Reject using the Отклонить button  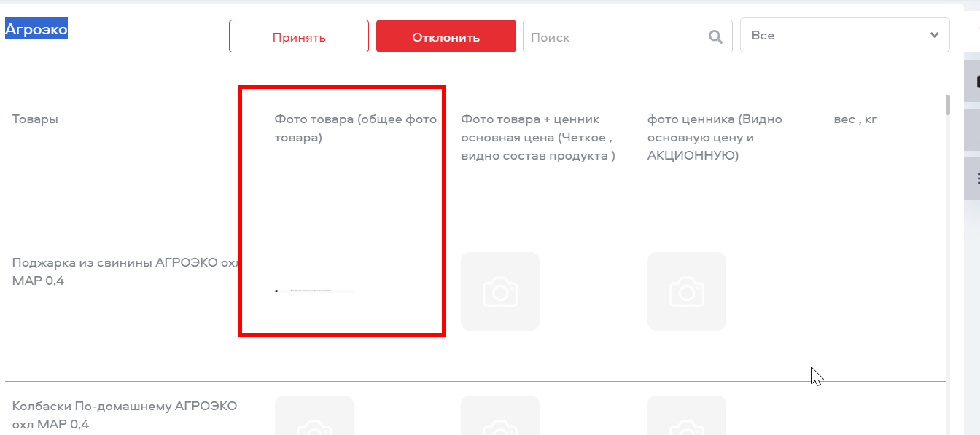(x=446, y=36)
